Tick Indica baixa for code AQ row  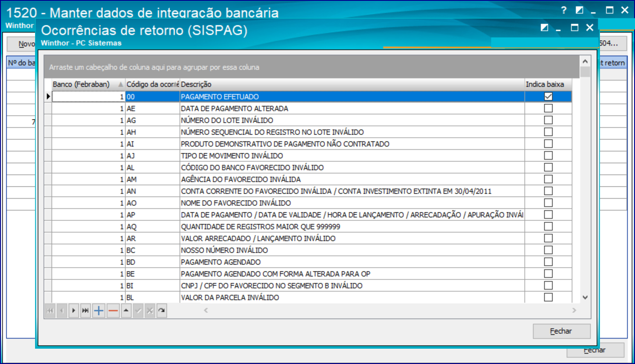click(548, 227)
